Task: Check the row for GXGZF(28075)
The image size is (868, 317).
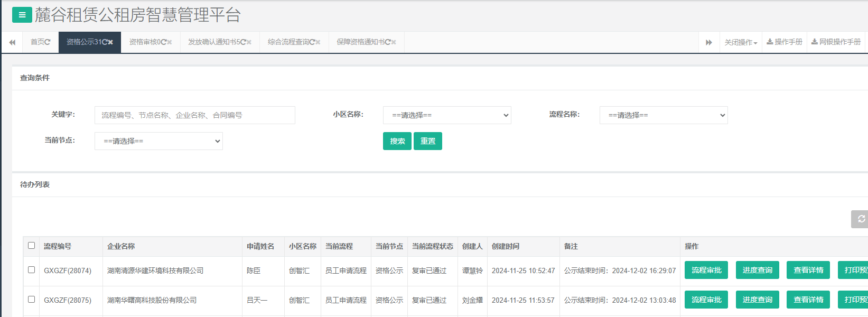Action: coord(32,300)
